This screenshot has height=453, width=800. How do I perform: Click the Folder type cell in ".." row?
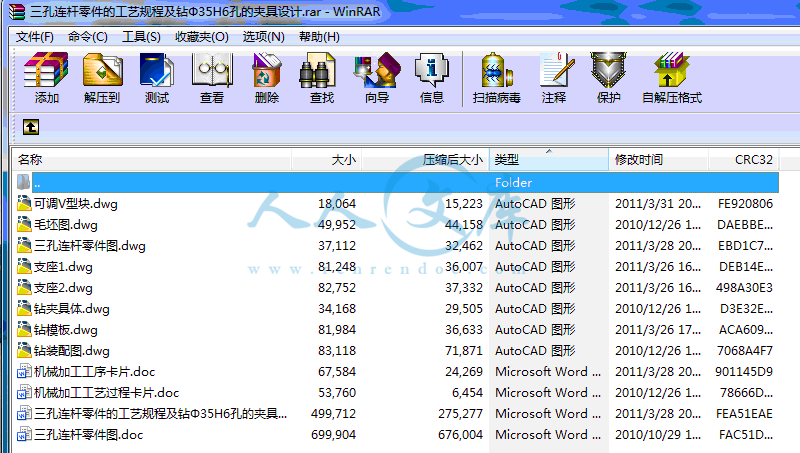coord(513,183)
